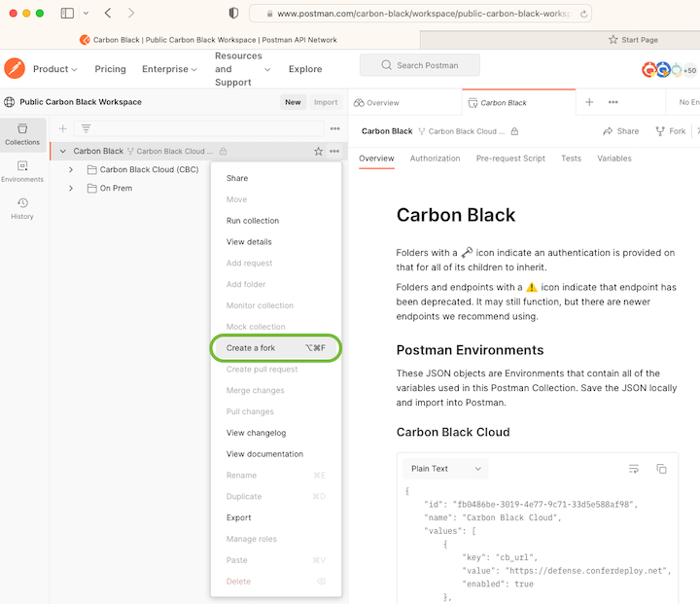Open History sidebar icon
This screenshot has height=604, width=700.
tap(22, 209)
